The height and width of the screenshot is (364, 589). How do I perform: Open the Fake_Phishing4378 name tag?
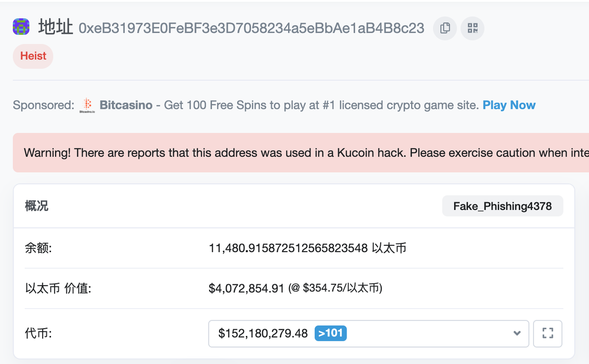tap(503, 206)
